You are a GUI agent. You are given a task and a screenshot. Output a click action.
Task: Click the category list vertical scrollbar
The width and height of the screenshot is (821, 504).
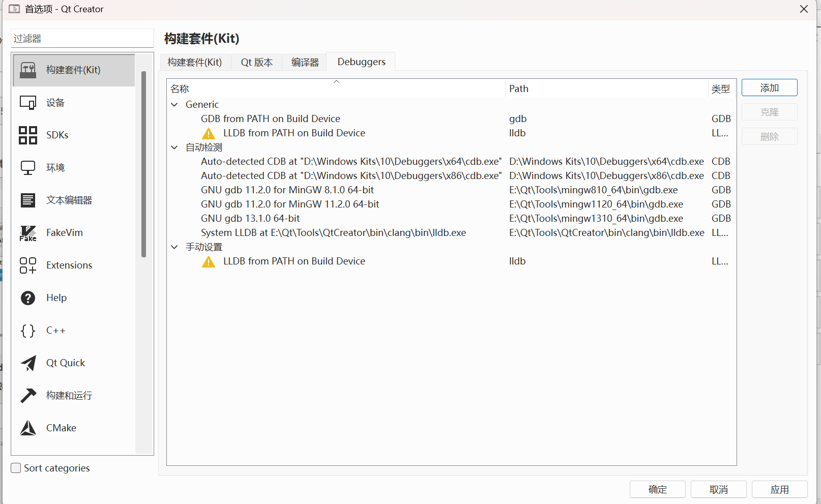(x=144, y=164)
